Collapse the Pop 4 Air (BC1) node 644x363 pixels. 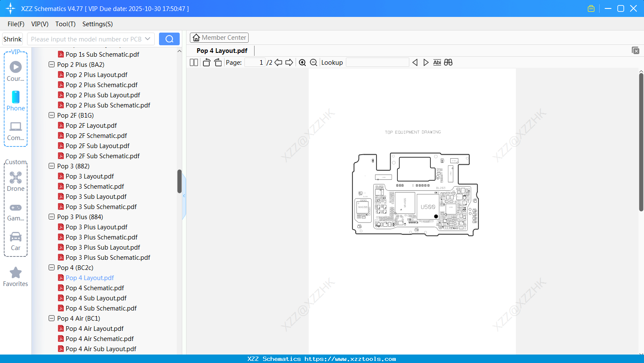[x=51, y=318]
